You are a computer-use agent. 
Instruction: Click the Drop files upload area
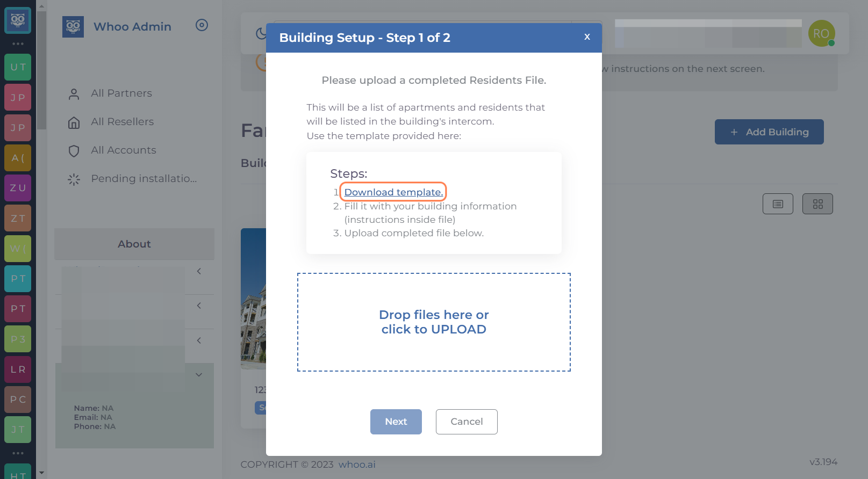pyautogui.click(x=434, y=322)
